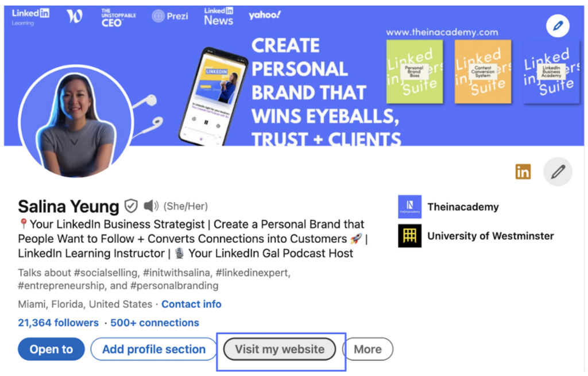This screenshot has width=588, height=376.
Task: Expand the Add profile section chooser
Action: pyautogui.click(x=153, y=349)
